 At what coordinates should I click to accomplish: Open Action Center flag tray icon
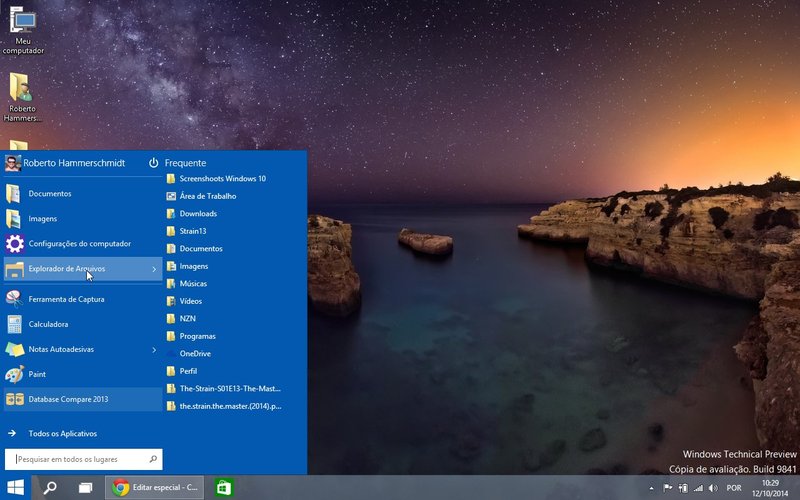click(667, 488)
